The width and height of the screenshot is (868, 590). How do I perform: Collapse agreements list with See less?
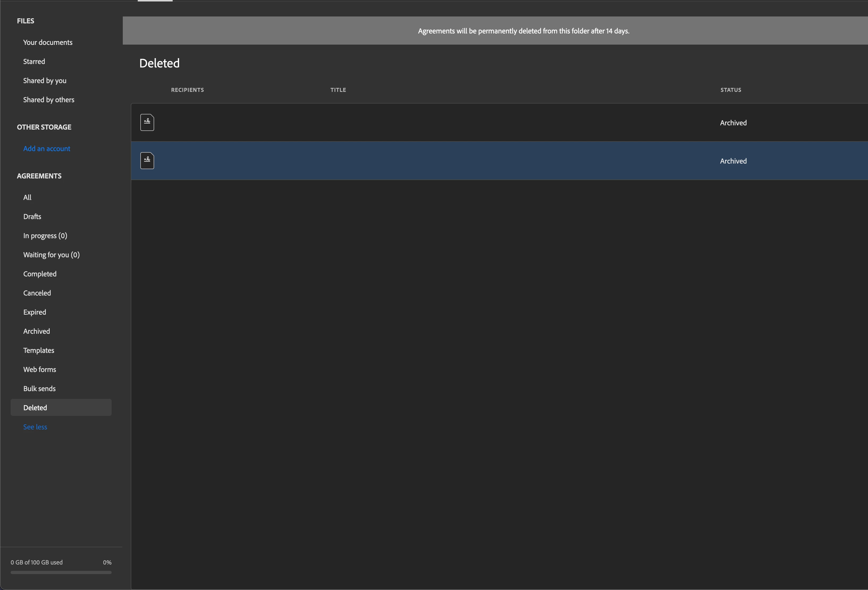(x=35, y=427)
